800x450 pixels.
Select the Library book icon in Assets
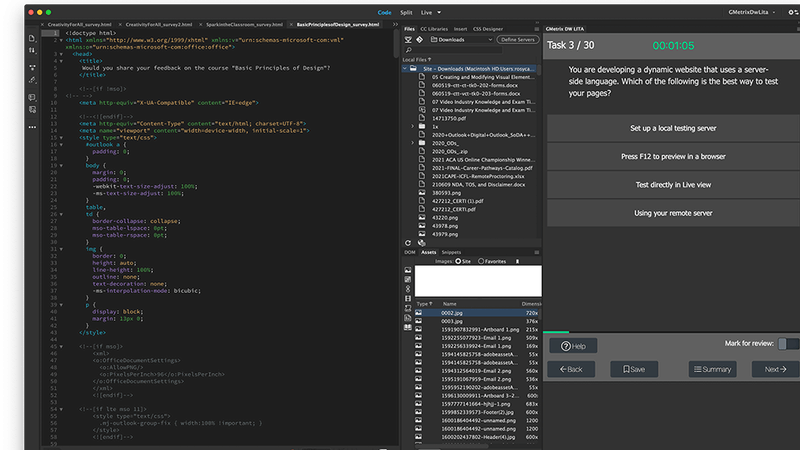408,328
